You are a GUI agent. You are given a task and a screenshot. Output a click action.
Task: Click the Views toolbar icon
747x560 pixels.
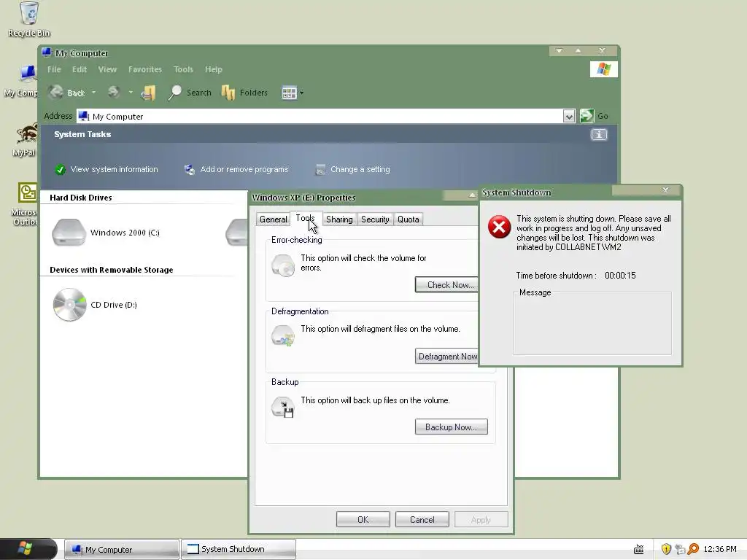click(x=289, y=93)
